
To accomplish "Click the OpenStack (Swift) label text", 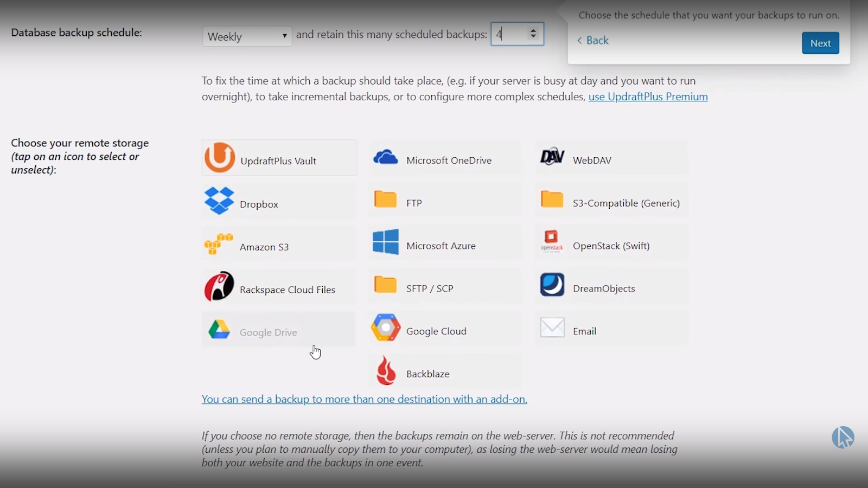I will [x=611, y=246].
